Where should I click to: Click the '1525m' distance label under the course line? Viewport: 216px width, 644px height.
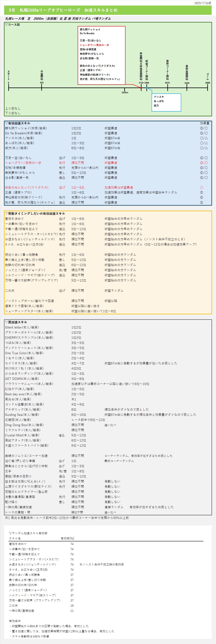pos(125,92)
